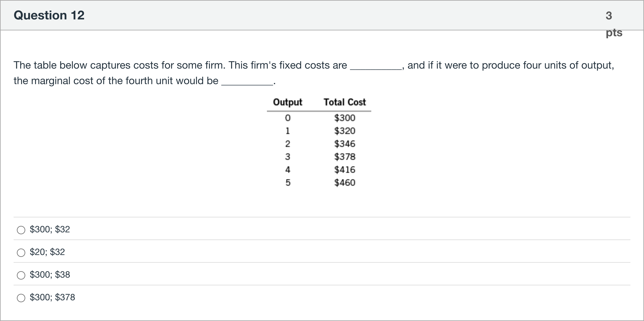This screenshot has width=644, height=321.
Task: Click the "Question 12" heading
Action: [x=49, y=15]
